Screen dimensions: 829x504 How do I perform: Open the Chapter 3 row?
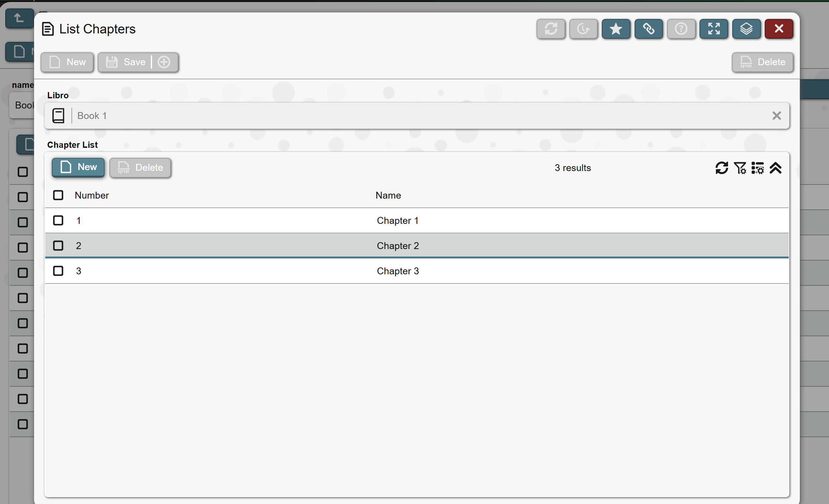(x=397, y=271)
